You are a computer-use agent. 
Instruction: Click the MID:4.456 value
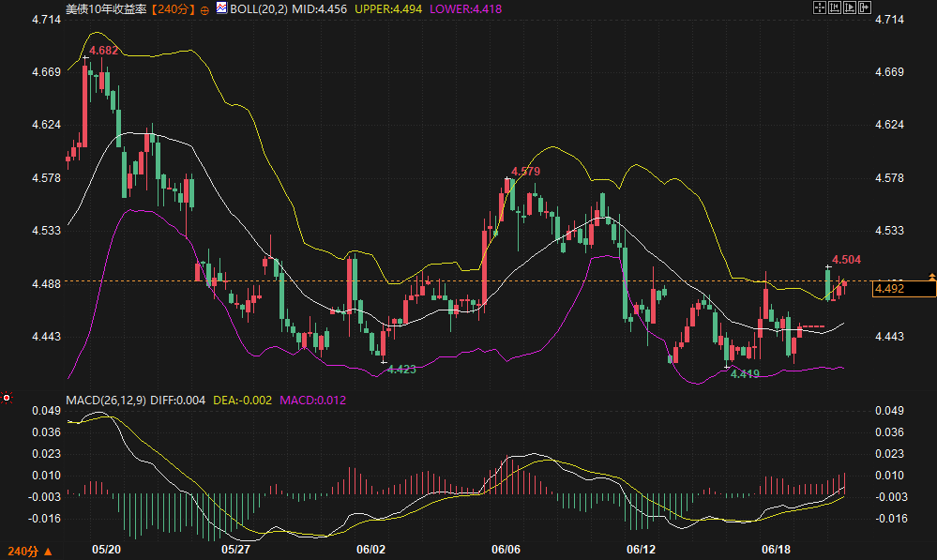(x=319, y=9)
